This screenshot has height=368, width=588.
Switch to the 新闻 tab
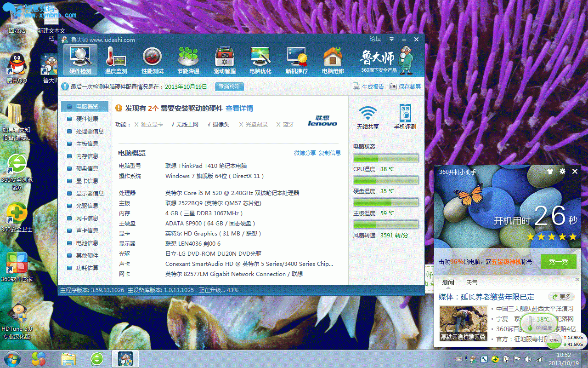coord(448,282)
